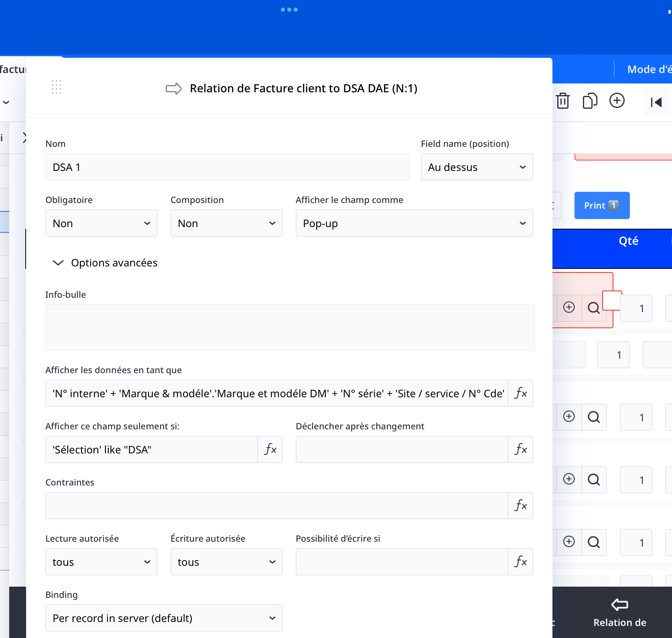Open formula editor for Contraintes field
Screen dimensions: 672x638
[x=520, y=506]
